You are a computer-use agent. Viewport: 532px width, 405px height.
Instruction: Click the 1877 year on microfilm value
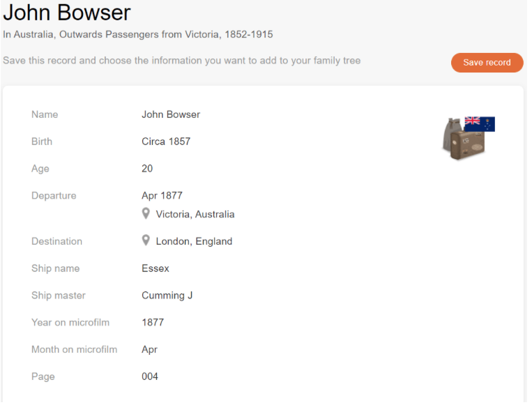click(x=153, y=323)
